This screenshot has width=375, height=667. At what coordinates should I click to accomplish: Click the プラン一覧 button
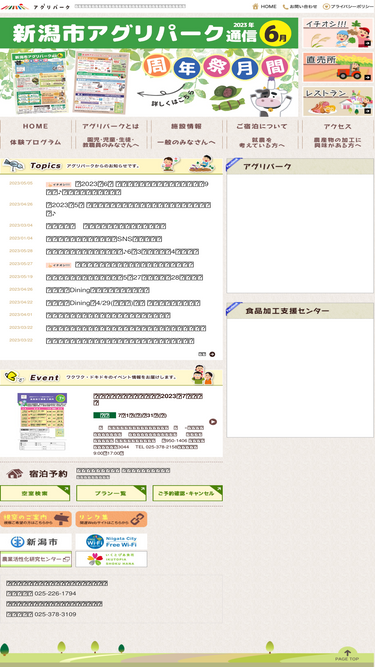[x=111, y=493]
